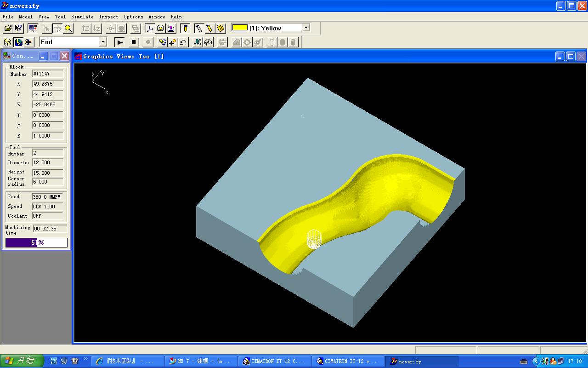Click the greyed Z-up arrow icon
This screenshot has height=368, width=588.
tap(86, 28)
